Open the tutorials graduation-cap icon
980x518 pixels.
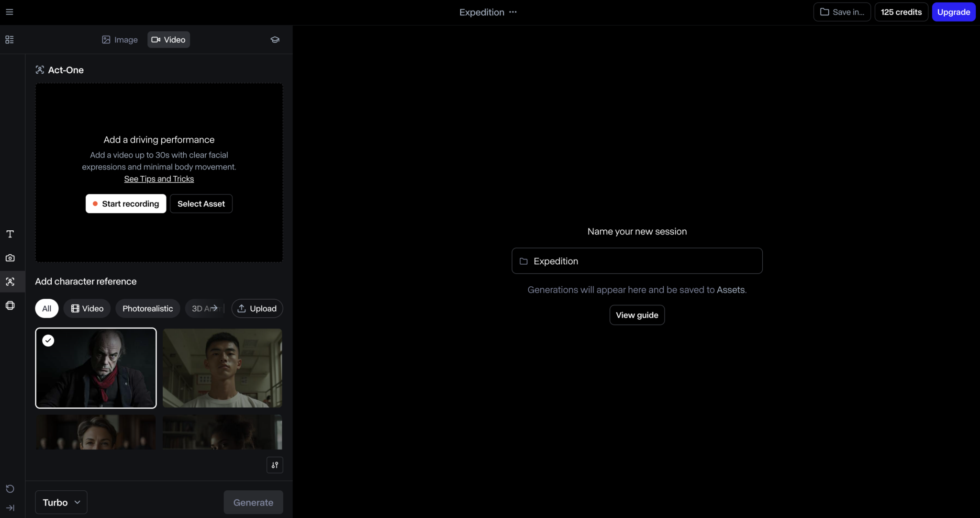(x=274, y=39)
